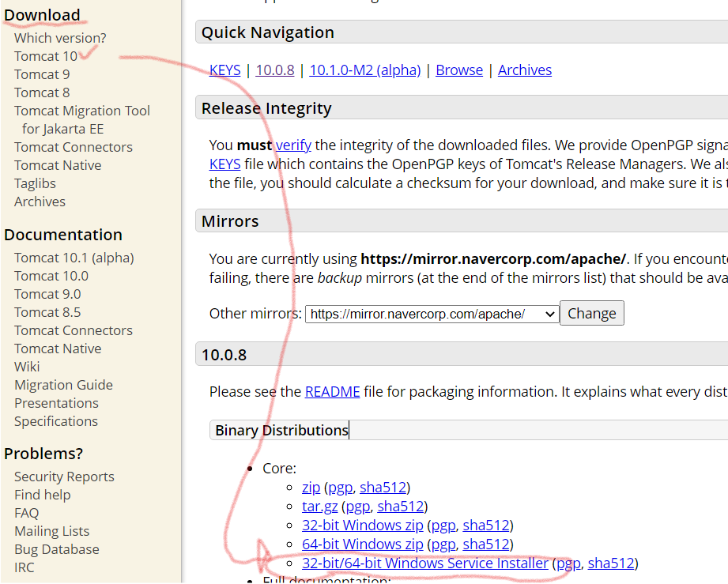This screenshot has height=584, width=728.
Task: Open pgp signature for tar.gz
Action: 358,507
